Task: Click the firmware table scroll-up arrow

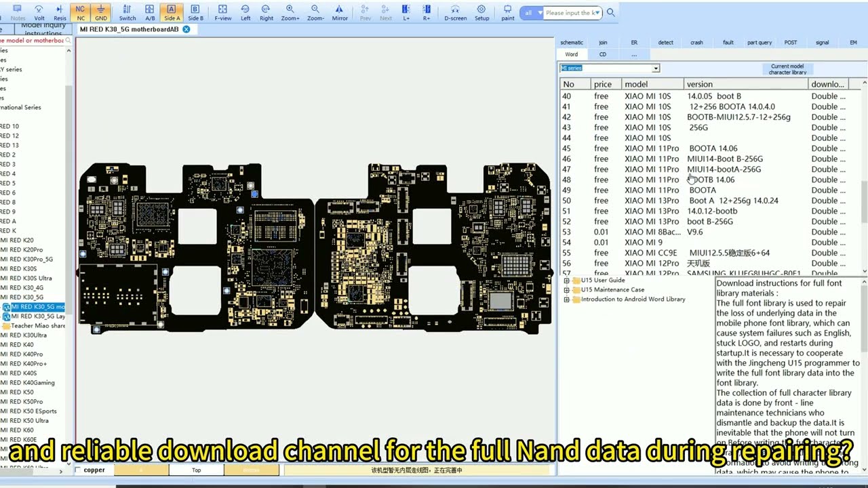Action: [x=865, y=83]
